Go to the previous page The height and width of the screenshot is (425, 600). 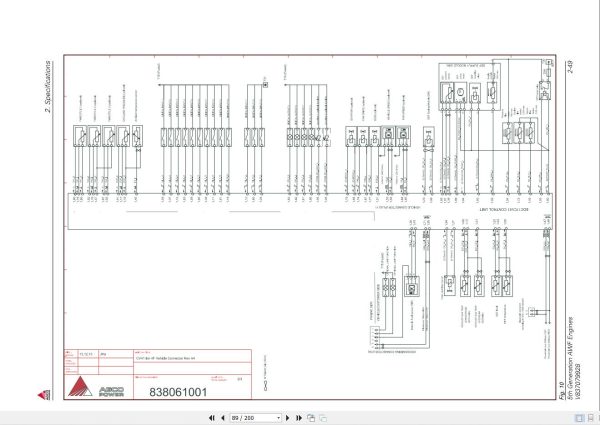click(x=223, y=418)
